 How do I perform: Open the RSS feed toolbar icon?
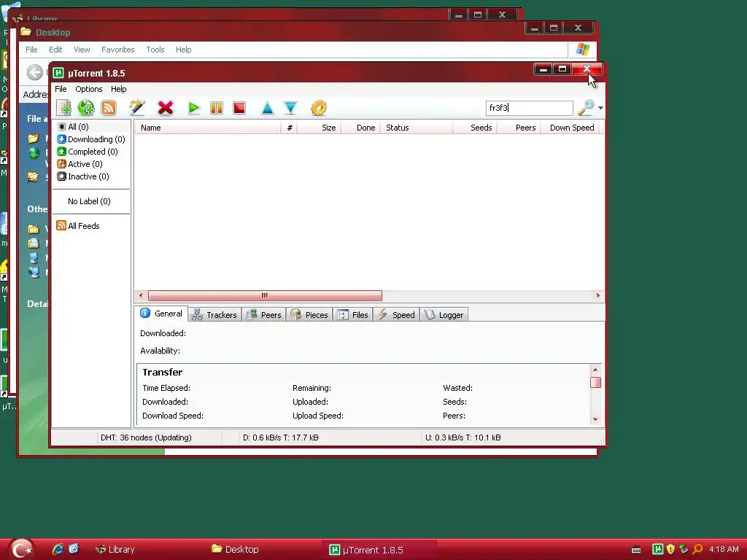click(x=109, y=108)
